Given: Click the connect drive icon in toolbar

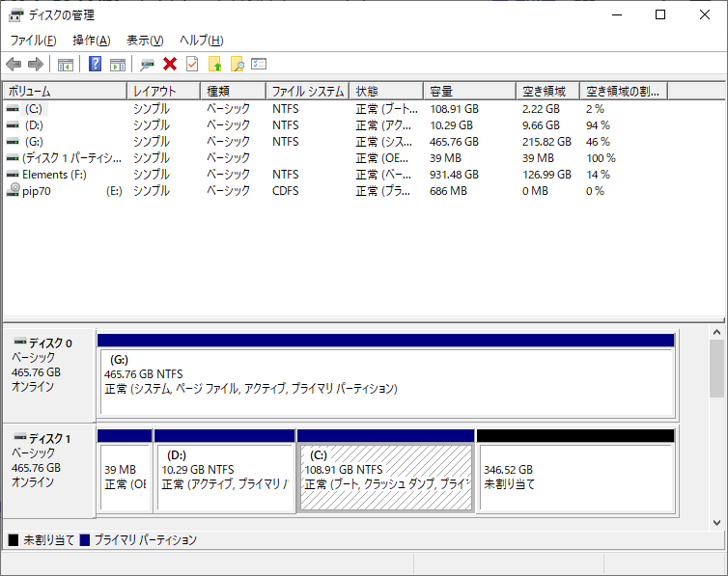Looking at the screenshot, I should tap(147, 65).
